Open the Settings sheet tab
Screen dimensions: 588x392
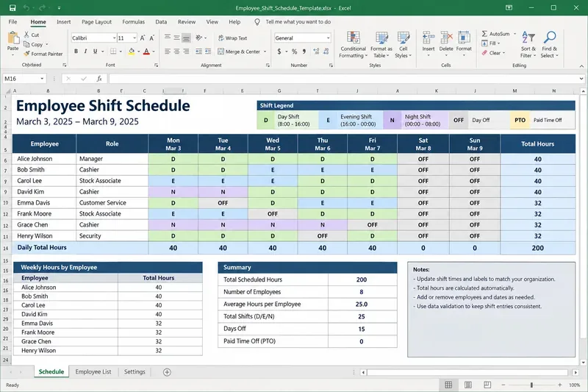click(x=135, y=371)
